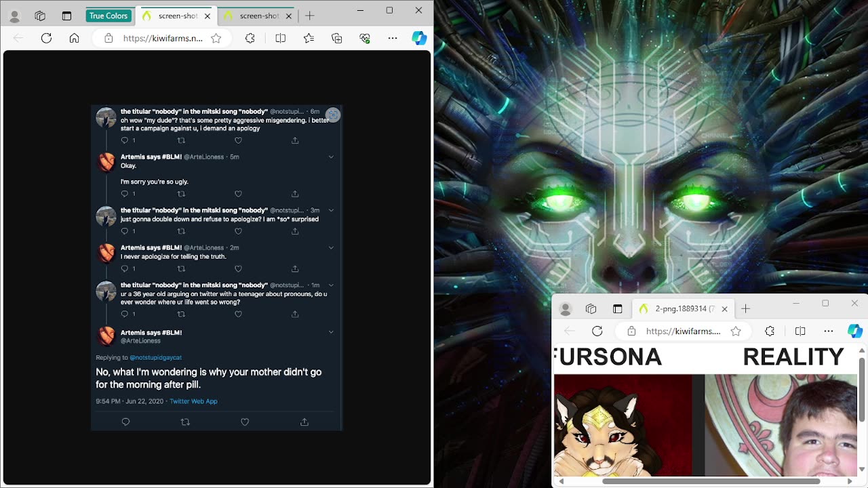Screen dimensions: 868x488
Task: Click scroll-right arrow in small window
Action: point(850,482)
